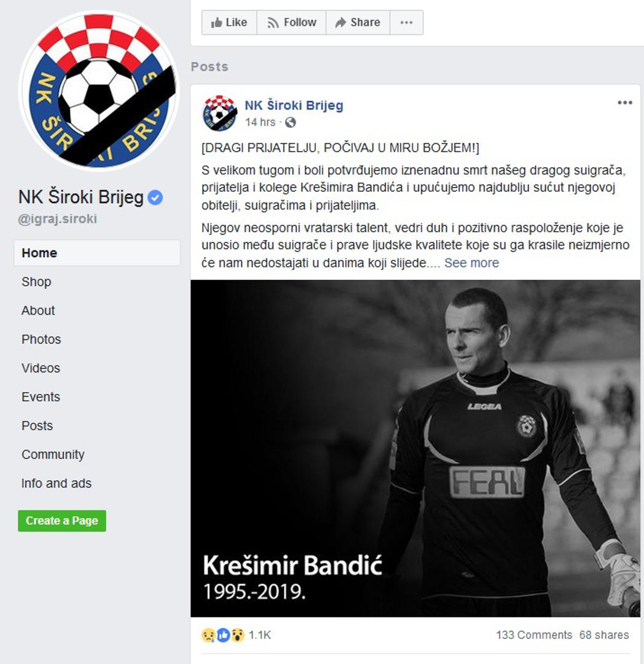Follow the NK Široki Brijeg page
Viewport: 644px width, 664px height.
(291, 23)
